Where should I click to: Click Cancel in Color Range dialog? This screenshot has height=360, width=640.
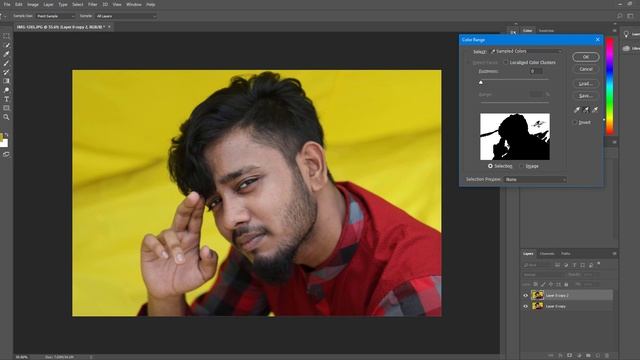pyautogui.click(x=586, y=69)
